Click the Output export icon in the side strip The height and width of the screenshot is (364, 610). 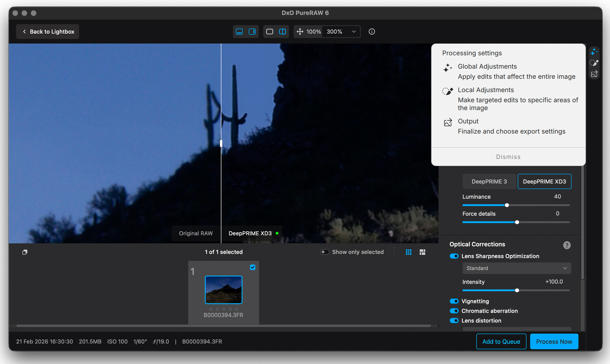click(594, 74)
